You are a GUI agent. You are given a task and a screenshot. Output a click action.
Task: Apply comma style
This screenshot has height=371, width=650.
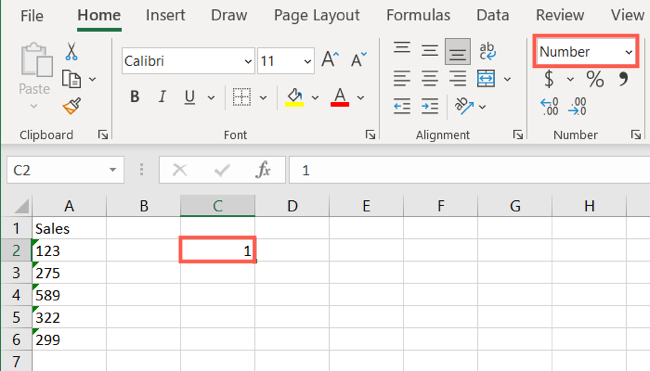point(623,79)
